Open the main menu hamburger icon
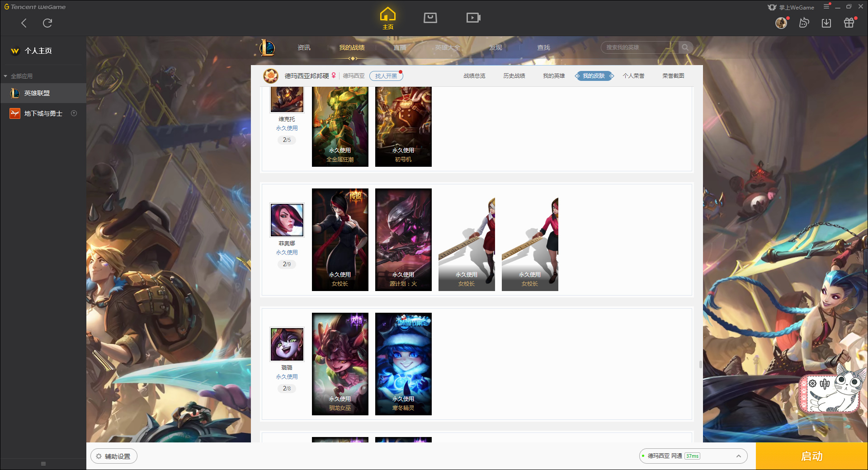The width and height of the screenshot is (868, 470). point(826,6)
